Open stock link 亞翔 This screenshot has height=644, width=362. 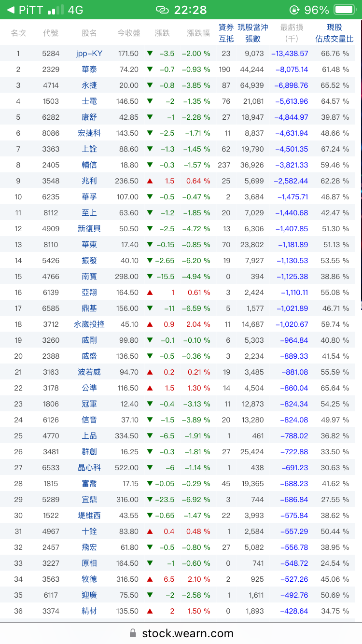click(89, 293)
